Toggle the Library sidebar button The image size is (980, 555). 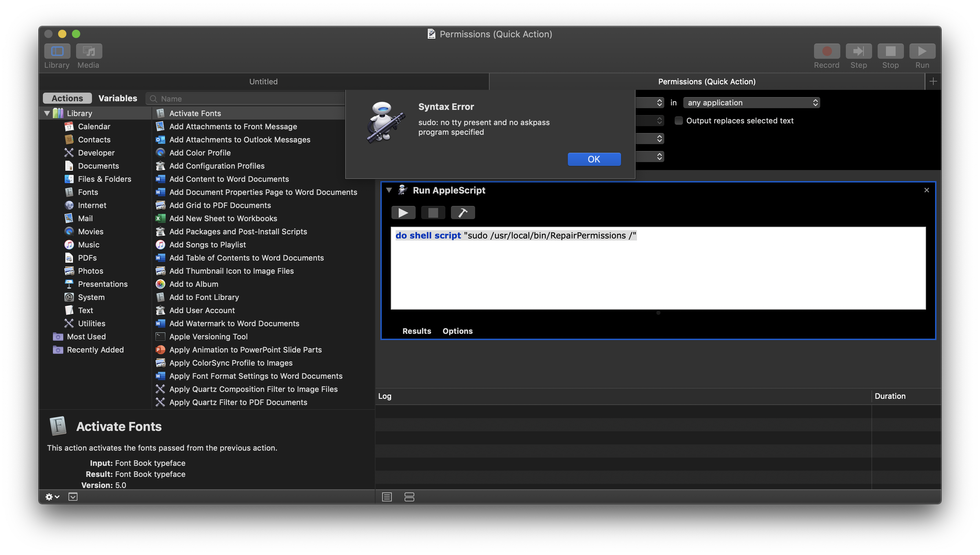click(x=57, y=51)
